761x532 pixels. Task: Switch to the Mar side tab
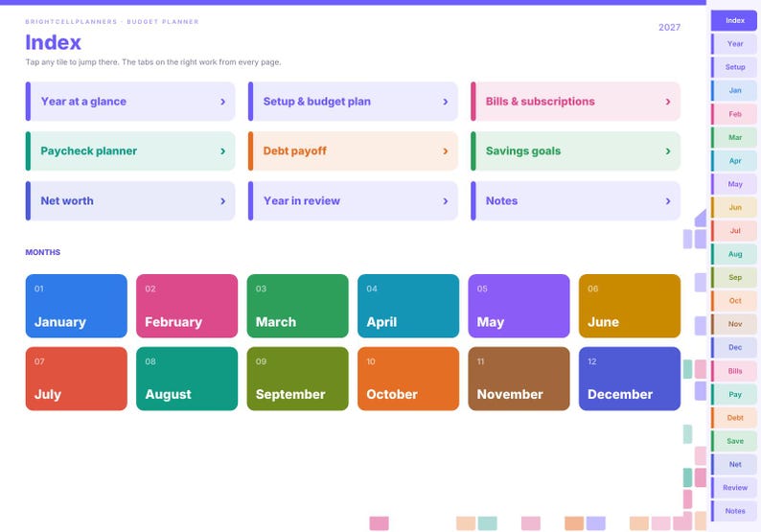click(x=734, y=137)
